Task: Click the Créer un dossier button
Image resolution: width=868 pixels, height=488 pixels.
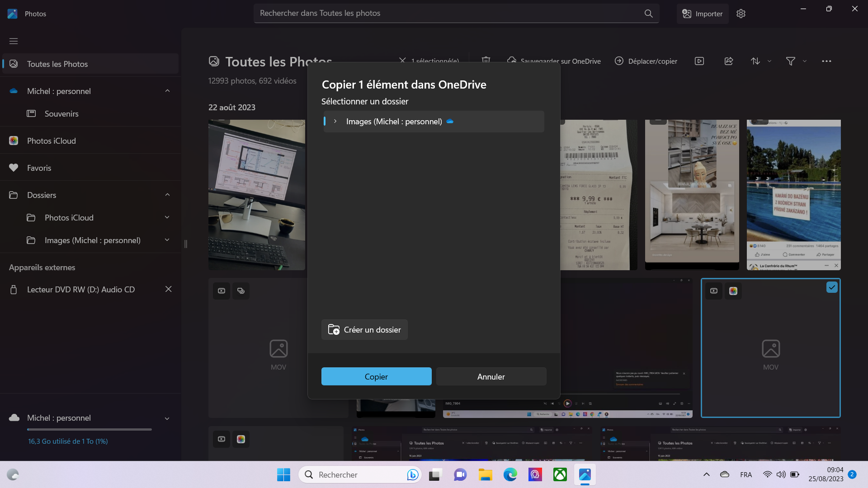Action: click(x=364, y=330)
